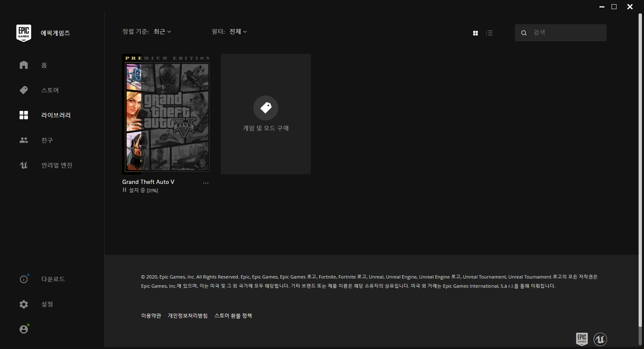
Task: Click the store price tag icon in the sidebar
Action: 24,90
